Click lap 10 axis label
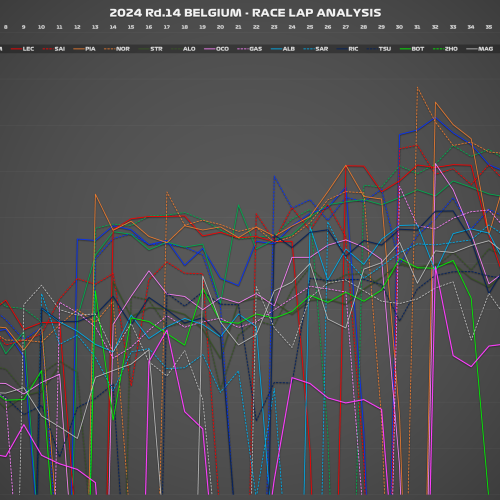 click(x=41, y=27)
